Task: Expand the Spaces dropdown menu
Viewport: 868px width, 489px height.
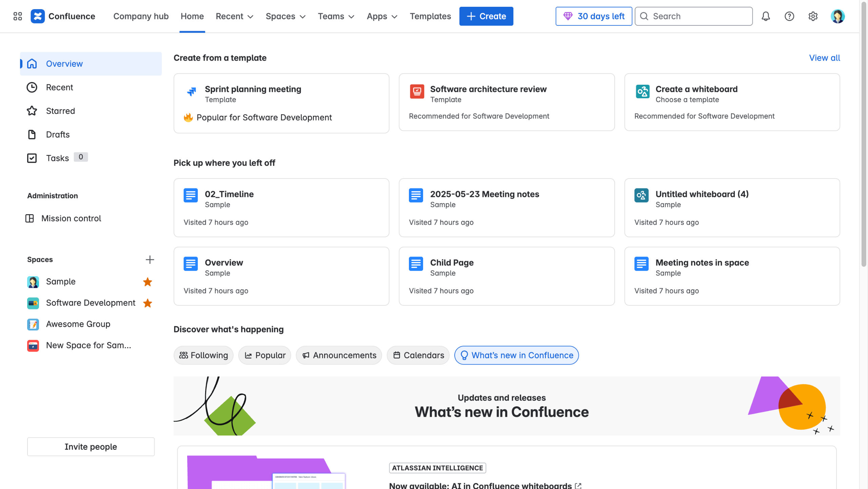Action: 285,16
